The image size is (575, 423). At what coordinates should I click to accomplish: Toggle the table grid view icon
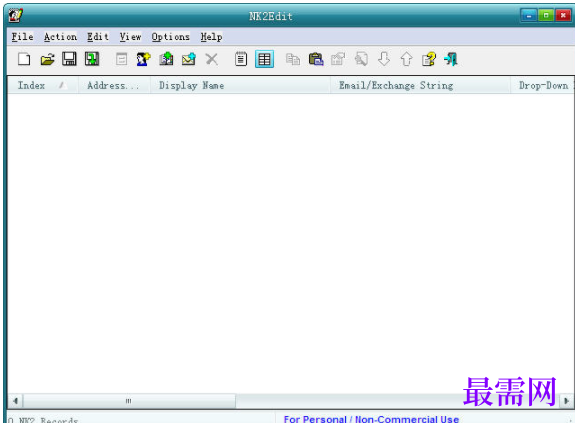(264, 59)
